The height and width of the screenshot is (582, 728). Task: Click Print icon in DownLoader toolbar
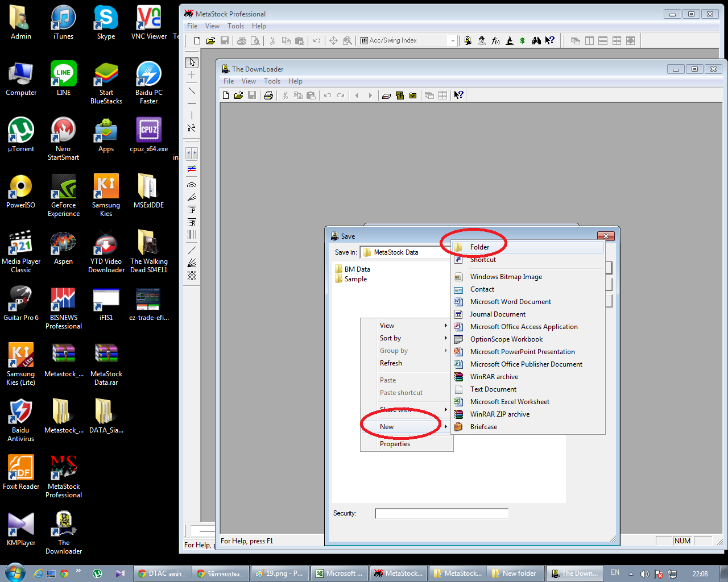point(268,95)
